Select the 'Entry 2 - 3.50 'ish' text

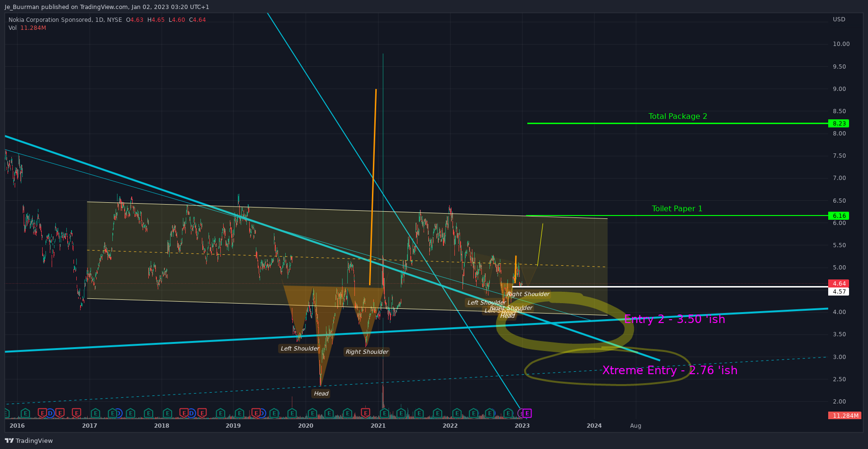pyautogui.click(x=675, y=319)
